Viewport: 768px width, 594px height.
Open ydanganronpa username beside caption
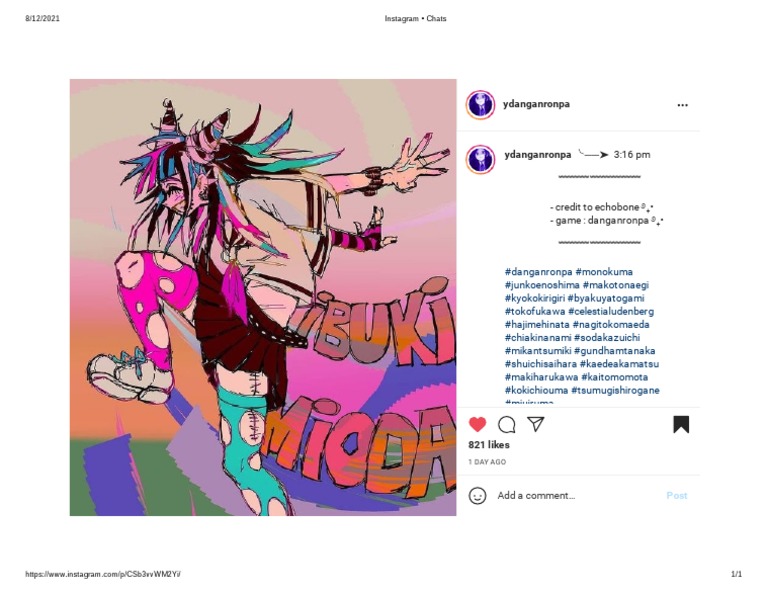537,155
